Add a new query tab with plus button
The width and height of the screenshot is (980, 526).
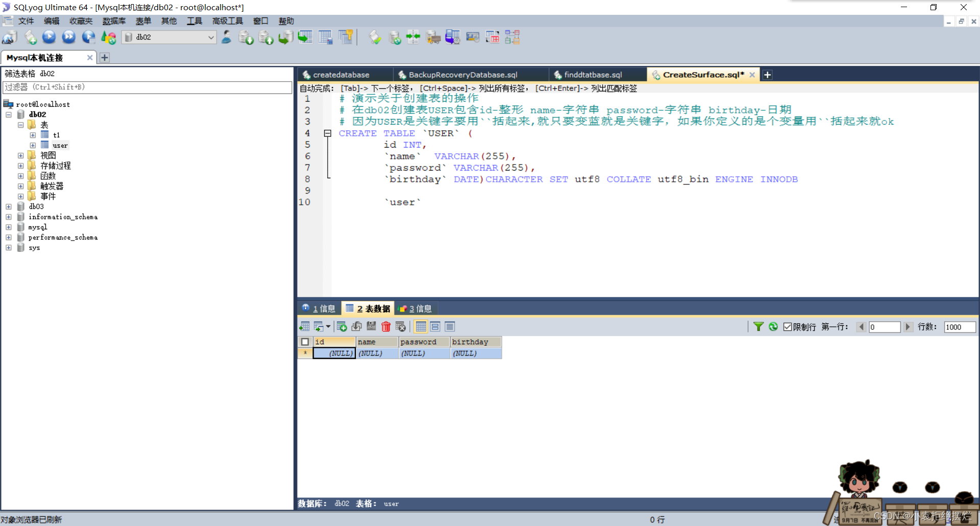tap(767, 75)
